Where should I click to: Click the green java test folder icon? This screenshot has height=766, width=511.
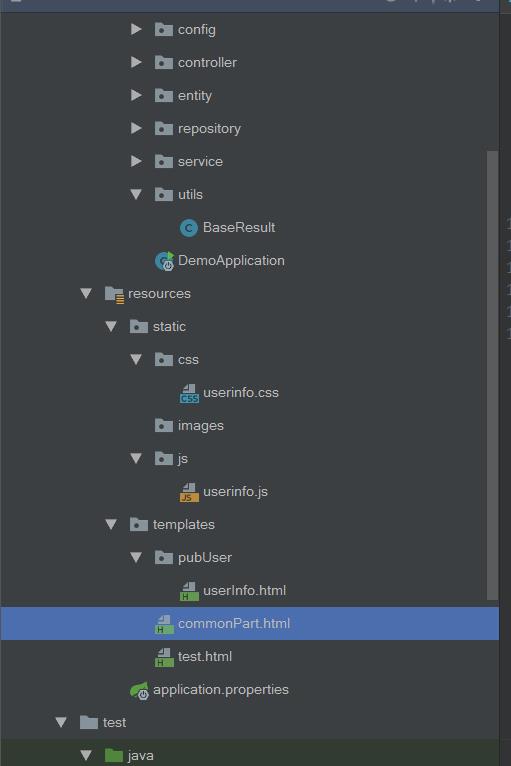pos(114,756)
